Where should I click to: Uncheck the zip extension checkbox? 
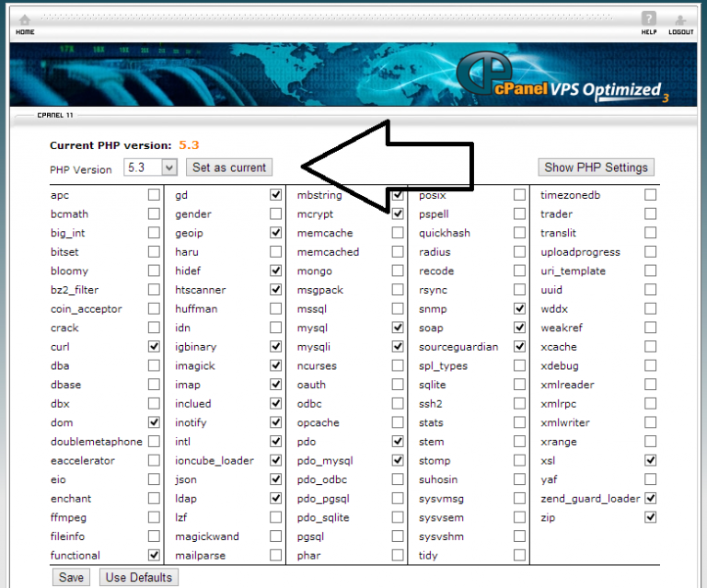tap(651, 517)
